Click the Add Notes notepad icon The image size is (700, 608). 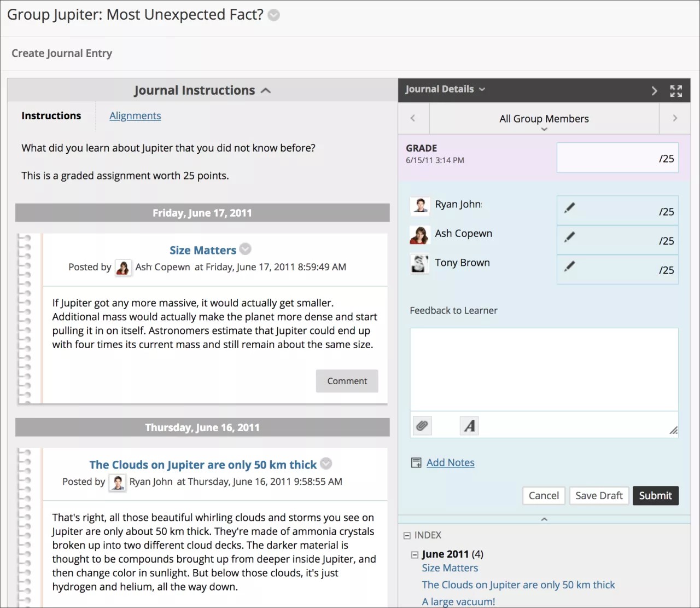coord(416,462)
